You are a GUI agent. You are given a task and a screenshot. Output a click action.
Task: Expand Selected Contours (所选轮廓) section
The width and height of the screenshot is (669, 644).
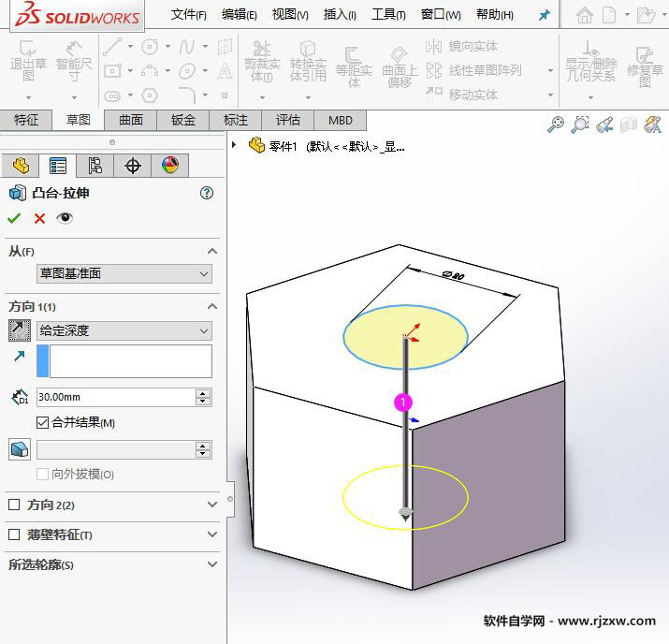coord(212,564)
